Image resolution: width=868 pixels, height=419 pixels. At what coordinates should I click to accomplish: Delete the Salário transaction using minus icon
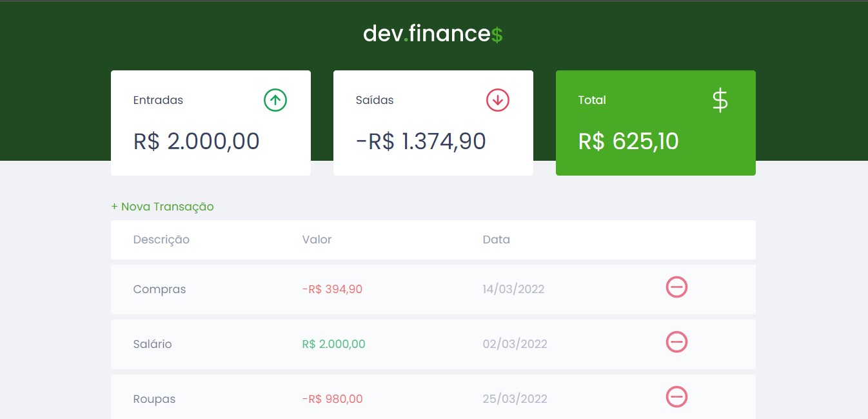676,342
